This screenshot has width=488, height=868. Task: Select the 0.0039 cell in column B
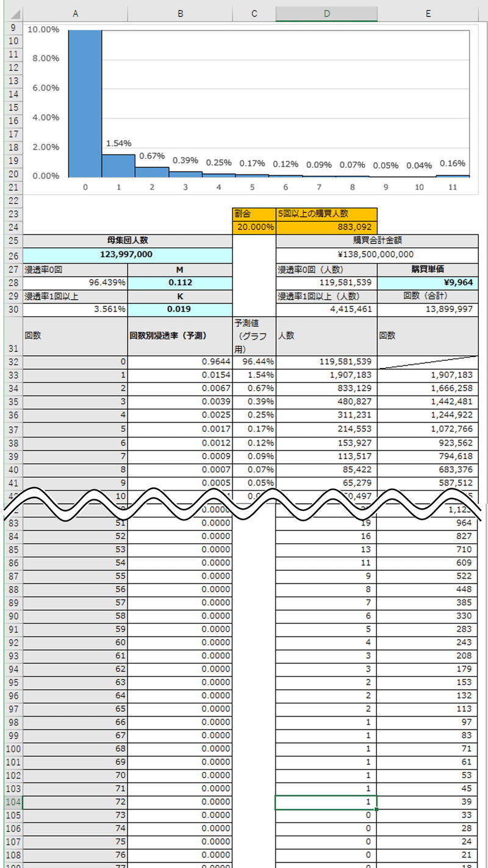coord(180,402)
